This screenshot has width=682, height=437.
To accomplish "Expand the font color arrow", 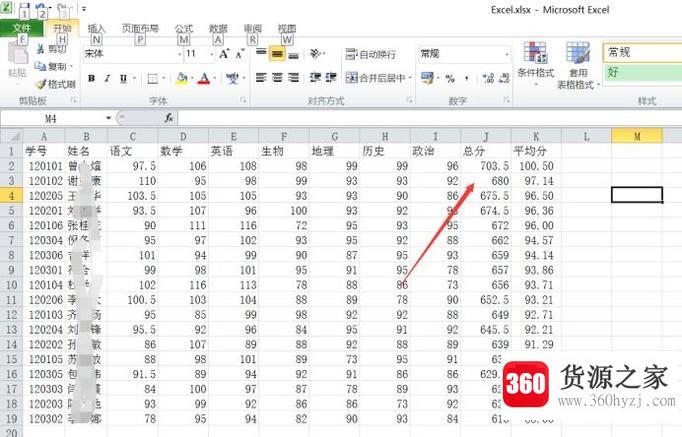I will [215, 79].
